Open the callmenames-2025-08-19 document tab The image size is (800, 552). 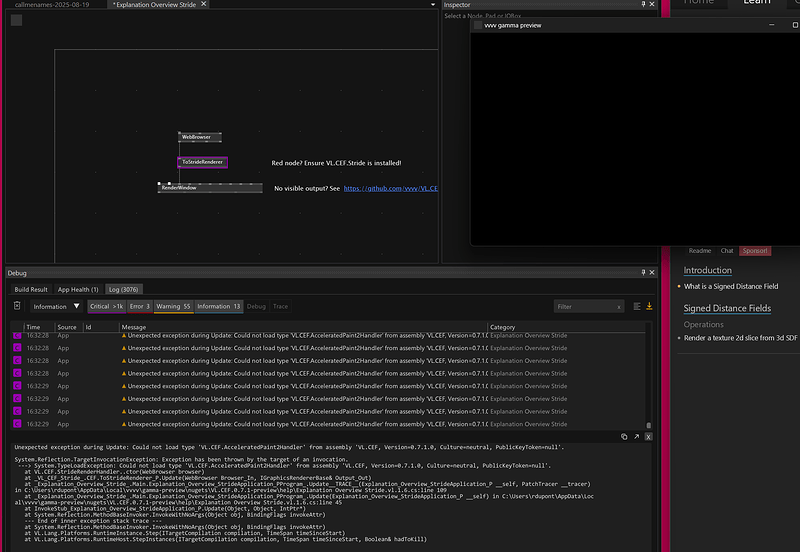(x=52, y=4)
